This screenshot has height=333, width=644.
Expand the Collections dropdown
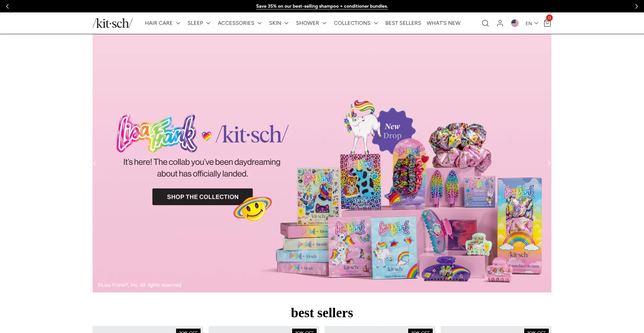click(356, 23)
